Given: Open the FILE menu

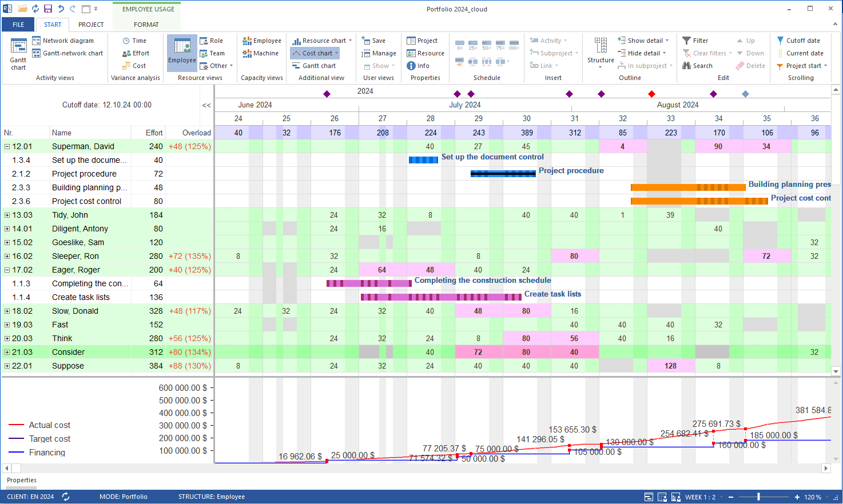Looking at the screenshot, I should coord(18,25).
